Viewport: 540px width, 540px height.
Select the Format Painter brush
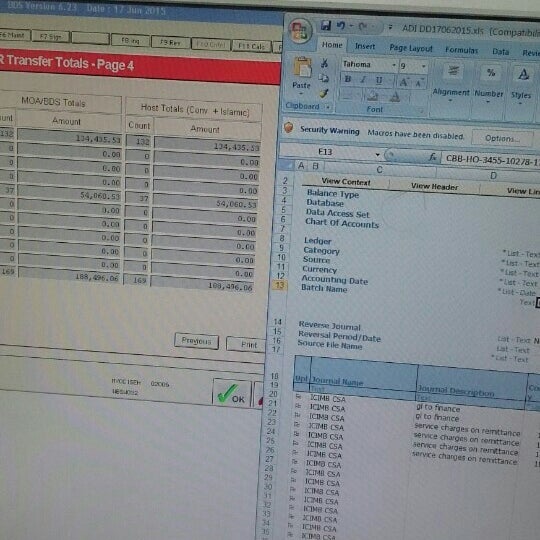(324, 93)
